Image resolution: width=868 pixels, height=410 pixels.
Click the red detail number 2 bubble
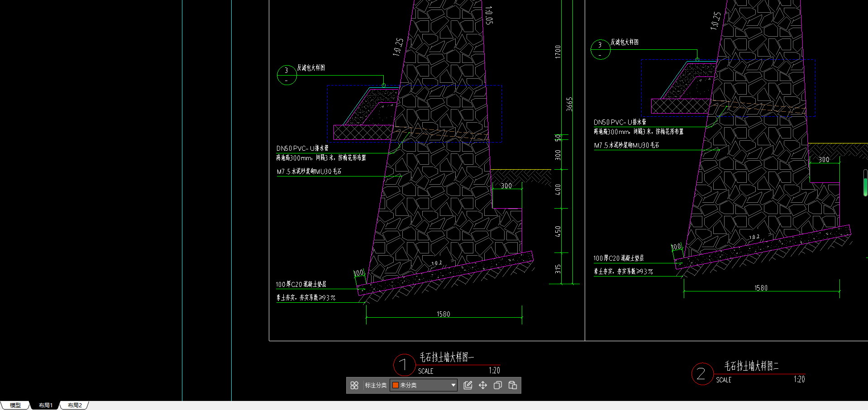point(702,374)
